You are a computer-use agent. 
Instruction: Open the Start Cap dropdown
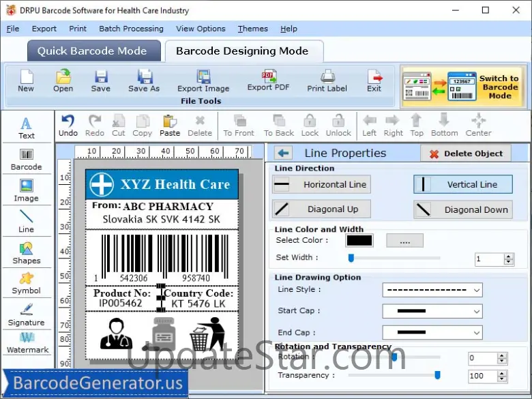pos(432,311)
